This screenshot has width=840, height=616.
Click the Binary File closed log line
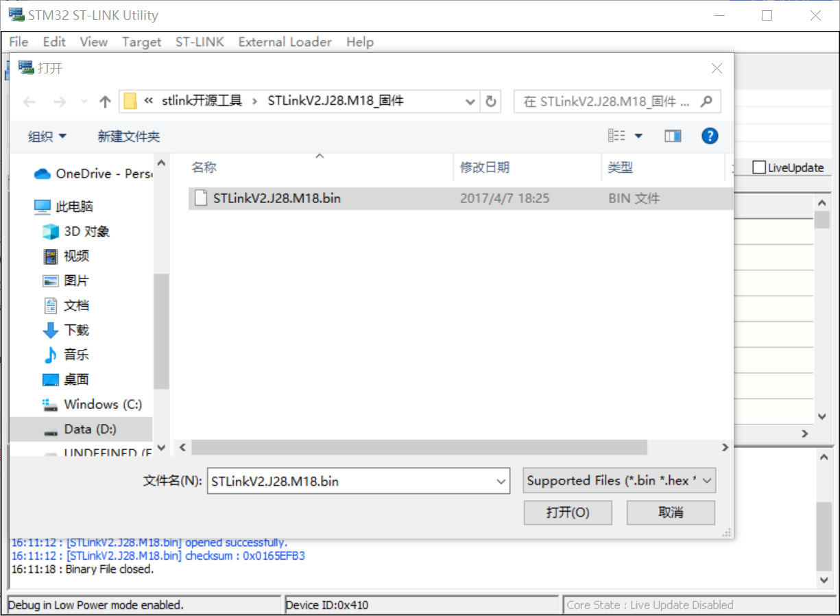pyautogui.click(x=82, y=569)
